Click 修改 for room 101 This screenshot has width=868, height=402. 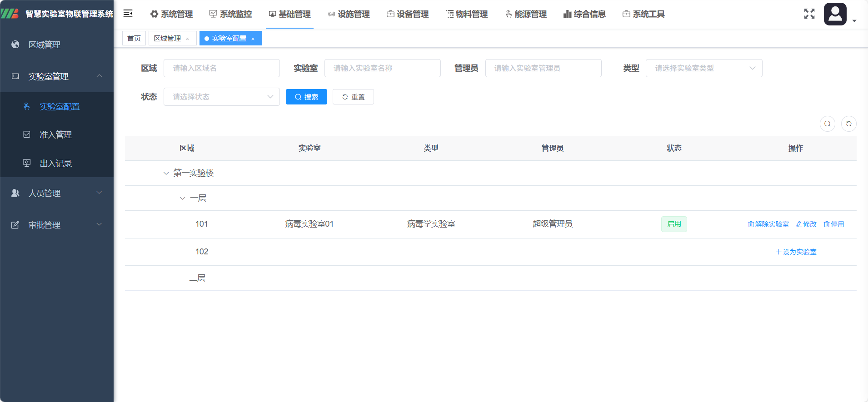coord(806,224)
